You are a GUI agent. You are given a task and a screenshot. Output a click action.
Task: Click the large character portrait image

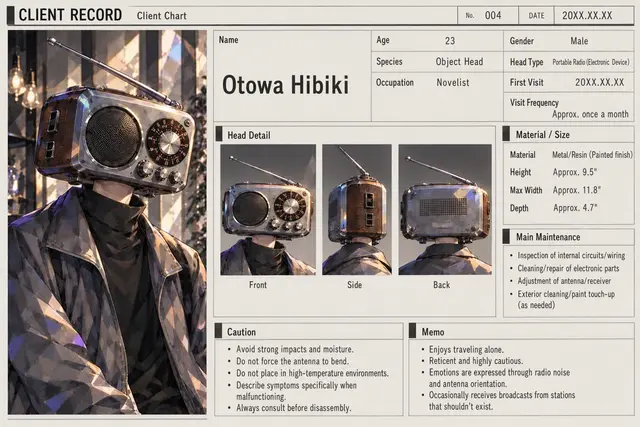[107, 222]
